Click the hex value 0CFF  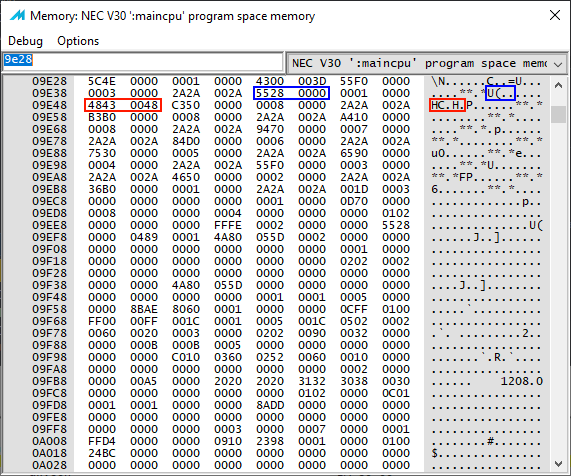(x=354, y=309)
